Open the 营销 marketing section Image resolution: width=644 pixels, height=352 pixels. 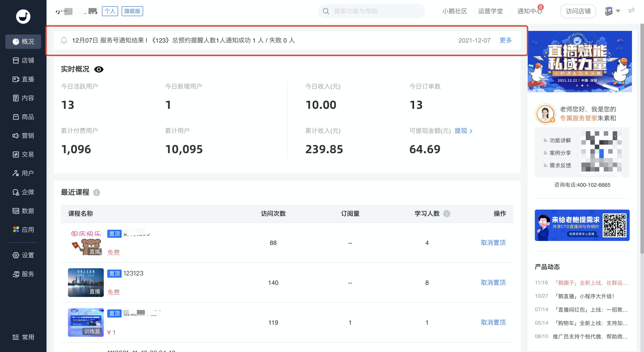pos(23,135)
